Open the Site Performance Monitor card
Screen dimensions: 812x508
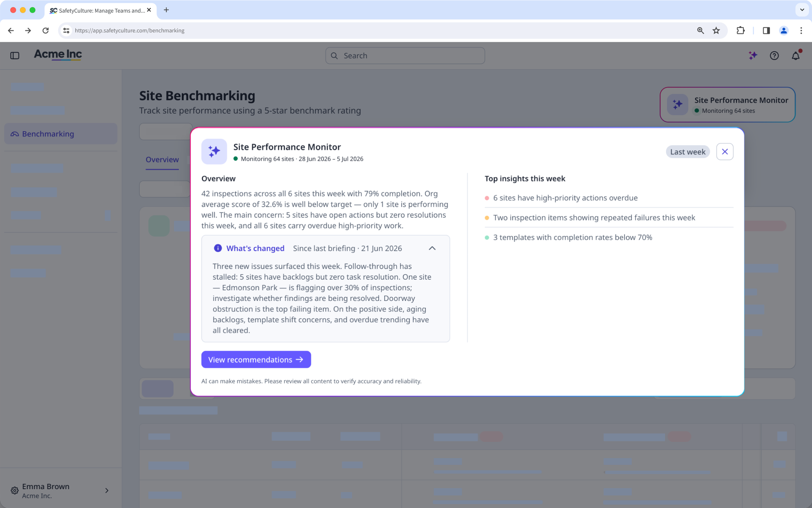point(727,105)
